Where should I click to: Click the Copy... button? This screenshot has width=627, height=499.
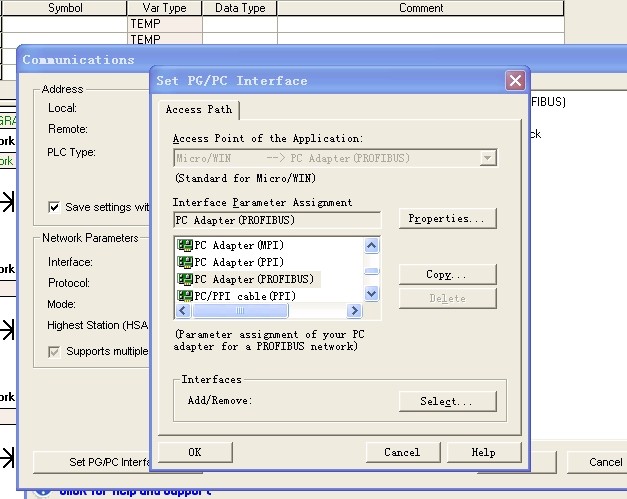[447, 274]
